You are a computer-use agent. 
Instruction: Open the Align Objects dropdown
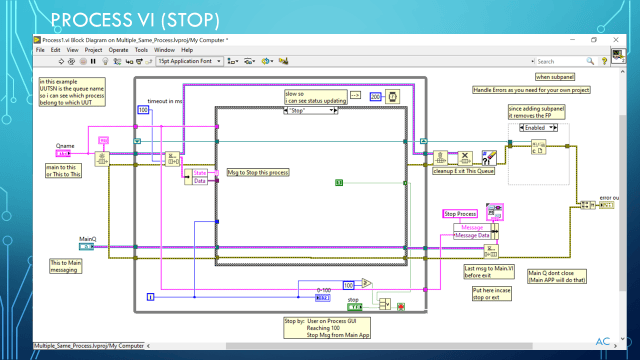pyautogui.click(x=233, y=61)
